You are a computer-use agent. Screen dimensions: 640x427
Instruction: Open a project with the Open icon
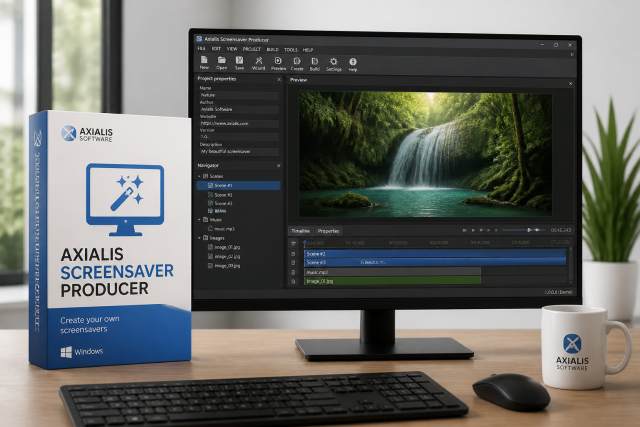pyautogui.click(x=222, y=62)
